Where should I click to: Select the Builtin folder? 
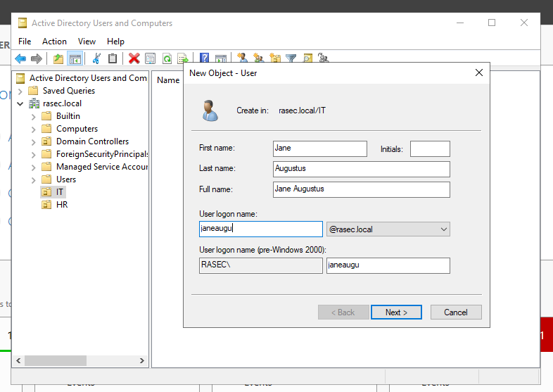68,116
